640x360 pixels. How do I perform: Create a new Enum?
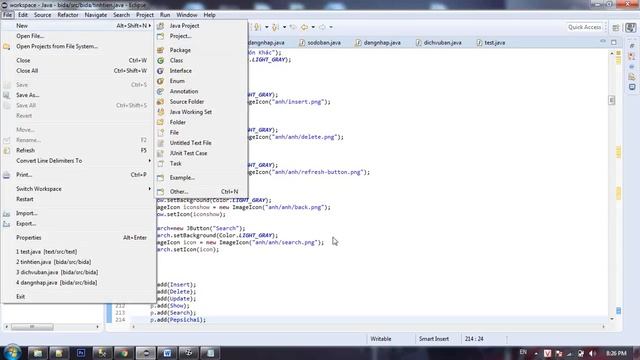177,81
